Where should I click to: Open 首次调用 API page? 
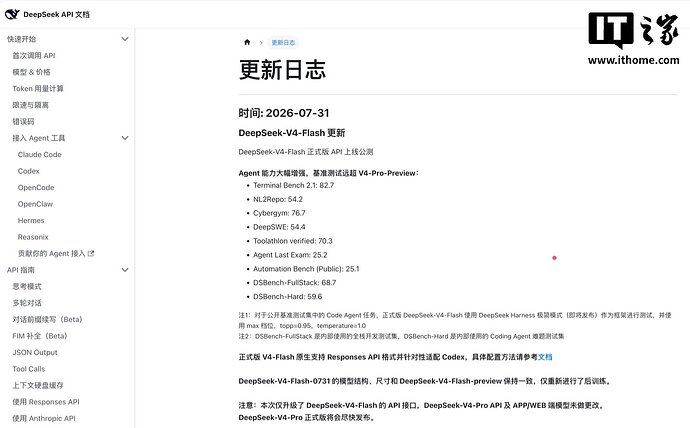coord(34,55)
